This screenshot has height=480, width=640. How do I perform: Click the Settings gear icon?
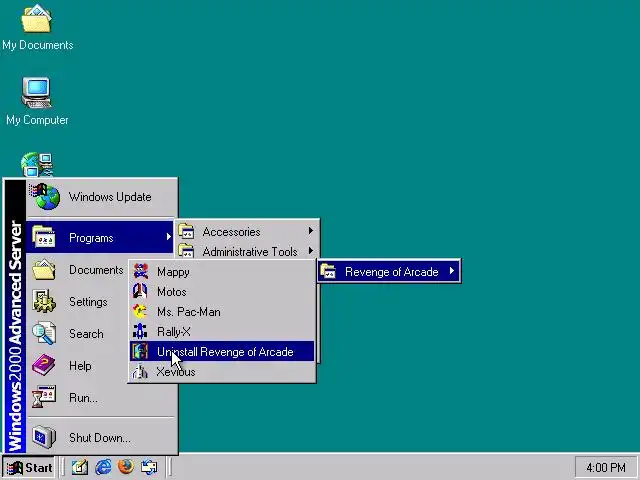[44, 301]
